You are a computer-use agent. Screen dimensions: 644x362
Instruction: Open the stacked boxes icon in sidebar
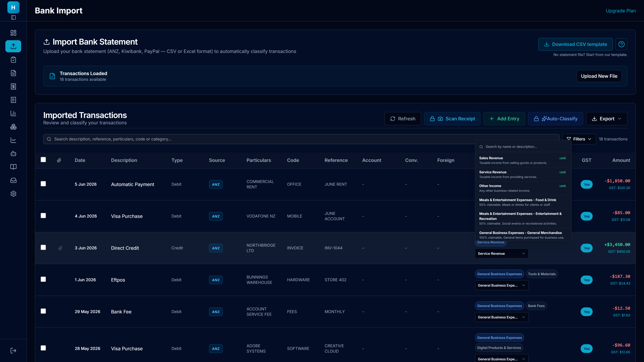point(13,127)
